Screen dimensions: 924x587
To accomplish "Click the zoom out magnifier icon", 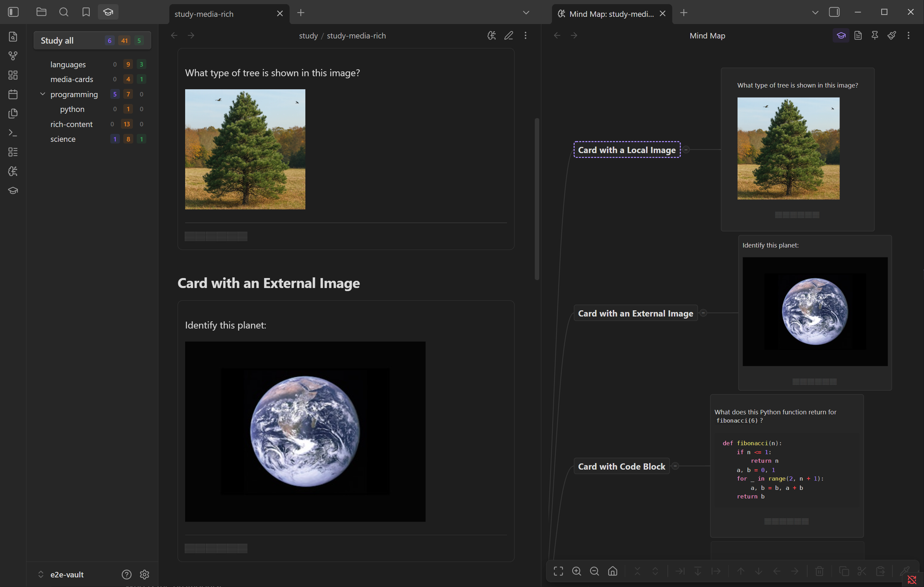I will click(x=594, y=571).
